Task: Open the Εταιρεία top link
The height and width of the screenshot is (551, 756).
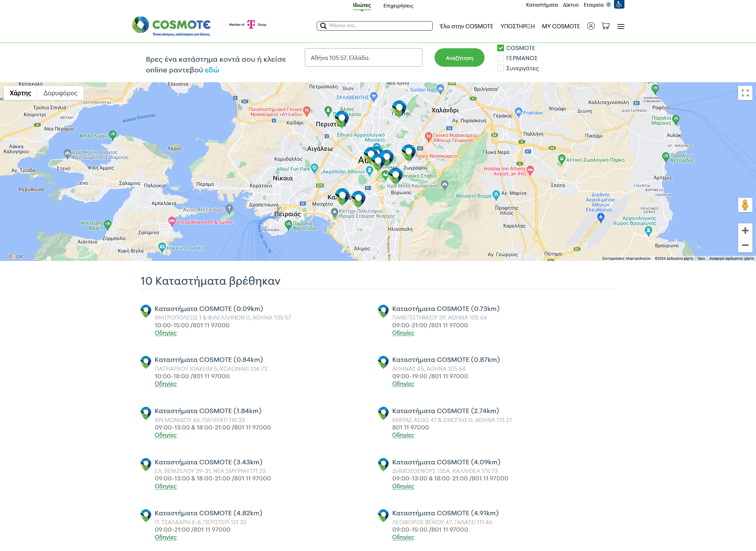Action: coord(593,5)
